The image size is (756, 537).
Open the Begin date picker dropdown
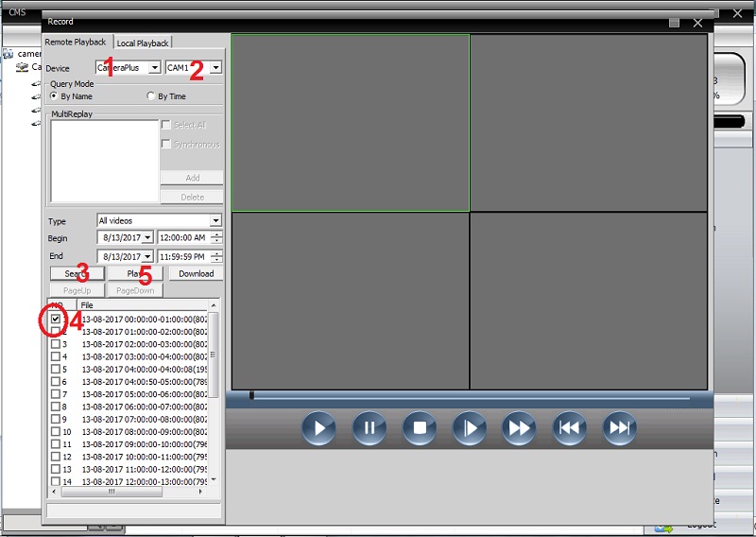(147, 237)
